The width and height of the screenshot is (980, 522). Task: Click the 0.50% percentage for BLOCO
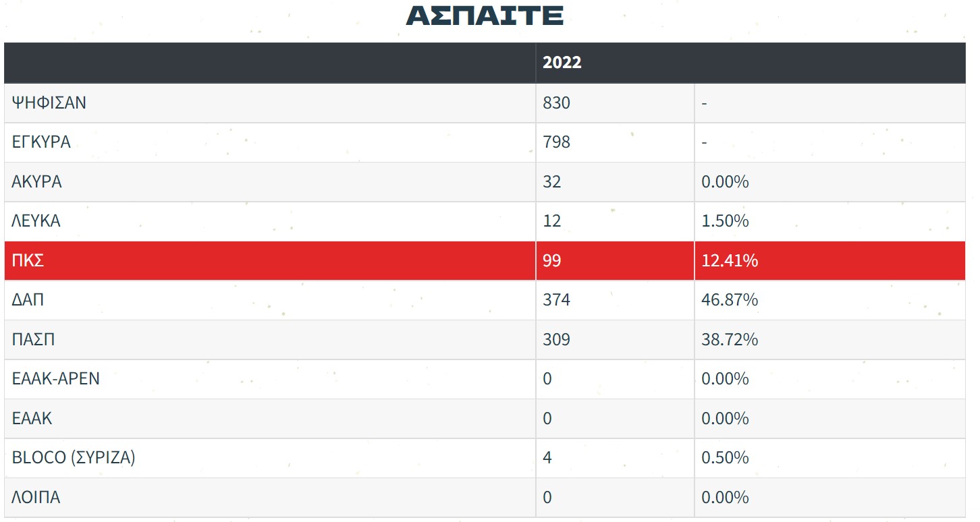(x=725, y=457)
